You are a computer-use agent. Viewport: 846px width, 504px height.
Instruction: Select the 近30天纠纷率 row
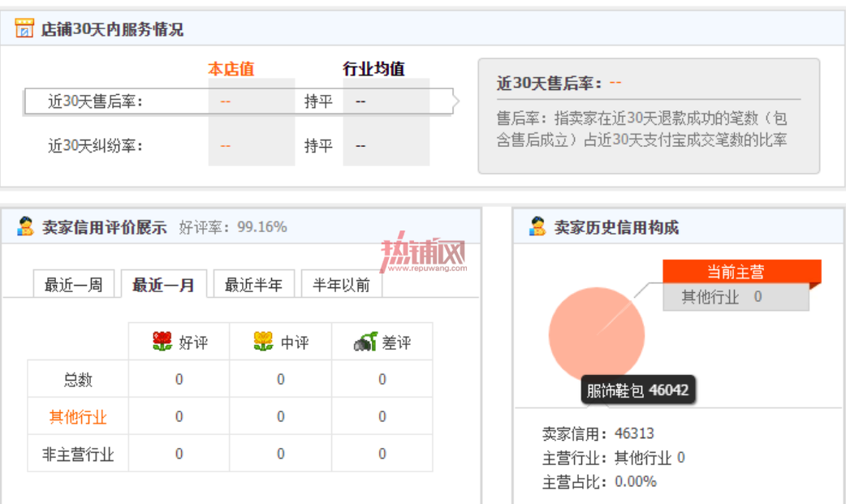pos(239,146)
